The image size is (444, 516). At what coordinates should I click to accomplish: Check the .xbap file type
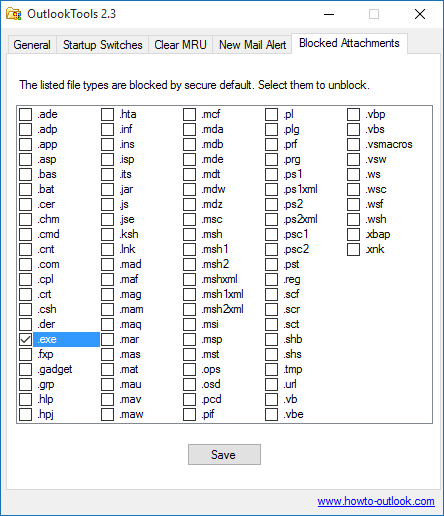point(353,234)
